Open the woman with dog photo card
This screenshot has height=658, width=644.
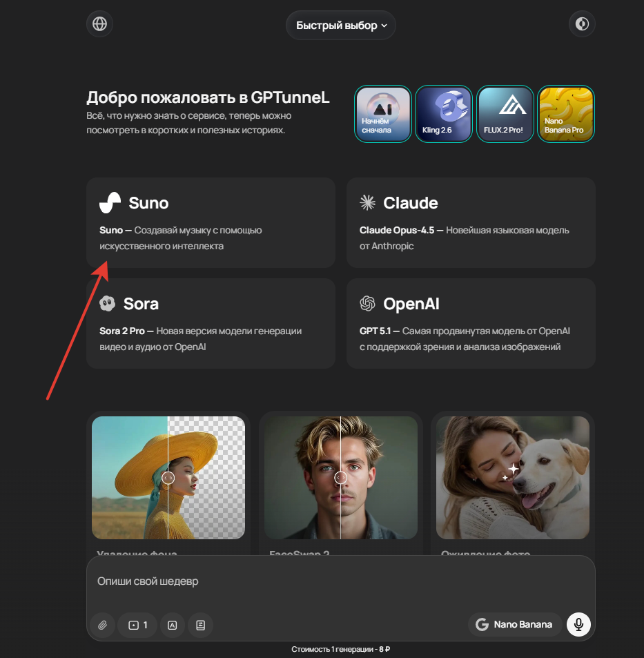513,478
